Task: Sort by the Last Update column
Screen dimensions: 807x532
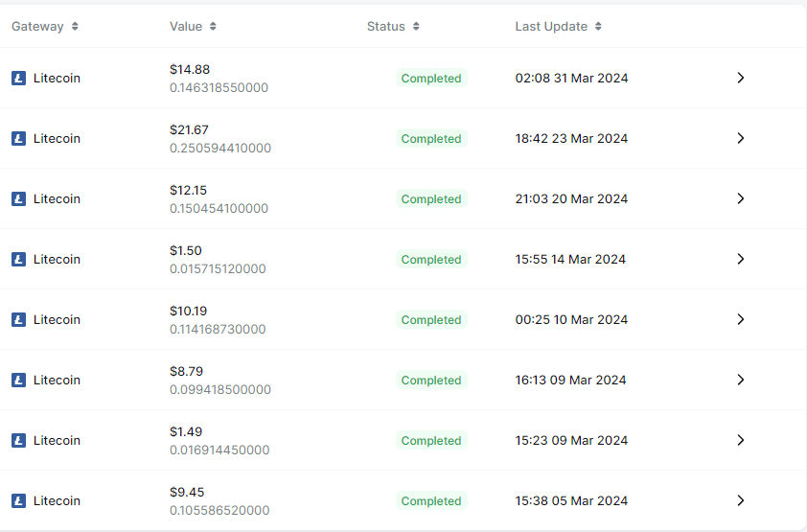Action: pos(598,27)
